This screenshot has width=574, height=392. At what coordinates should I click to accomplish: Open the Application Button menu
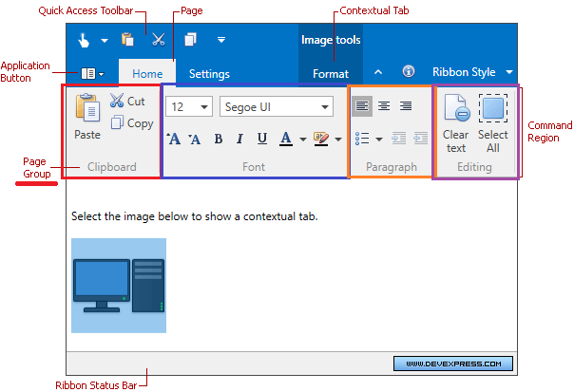(x=92, y=74)
